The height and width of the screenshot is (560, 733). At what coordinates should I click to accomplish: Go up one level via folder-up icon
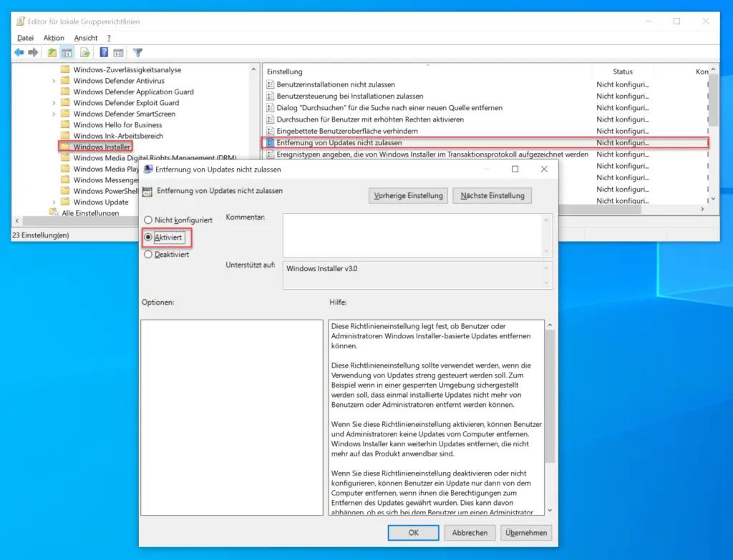[52, 52]
